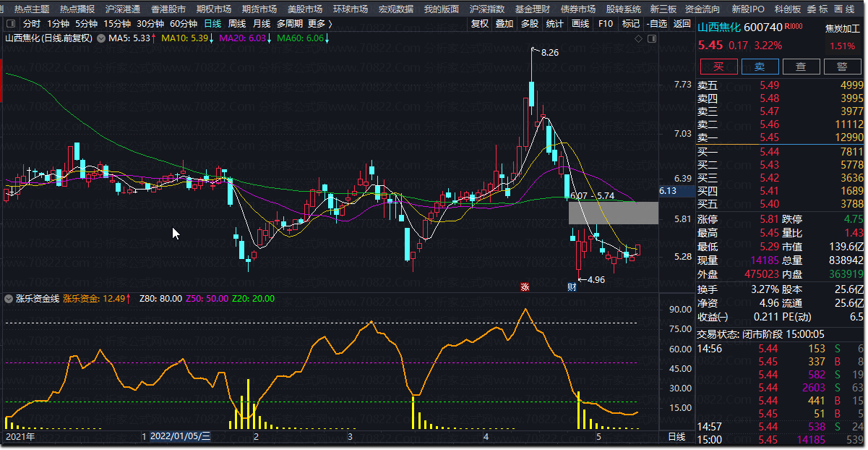
Task: Open F10 company info
Action: pyautogui.click(x=606, y=24)
